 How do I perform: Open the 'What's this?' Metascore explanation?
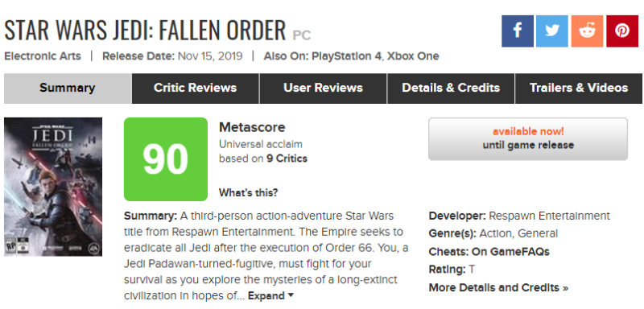coord(248,192)
